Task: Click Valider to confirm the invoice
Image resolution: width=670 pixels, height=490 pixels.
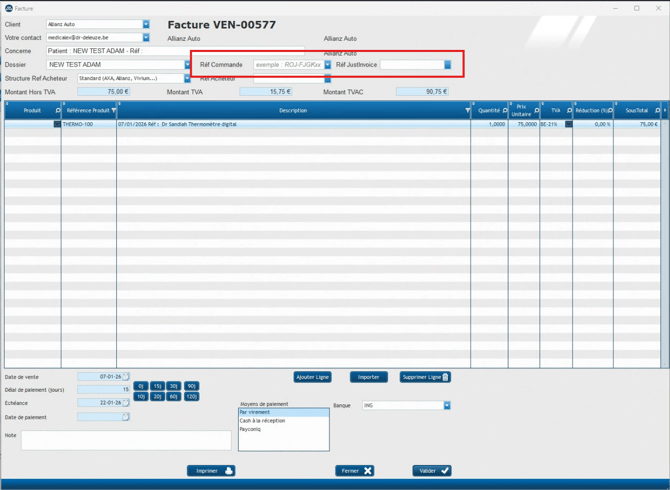Action: point(432,470)
